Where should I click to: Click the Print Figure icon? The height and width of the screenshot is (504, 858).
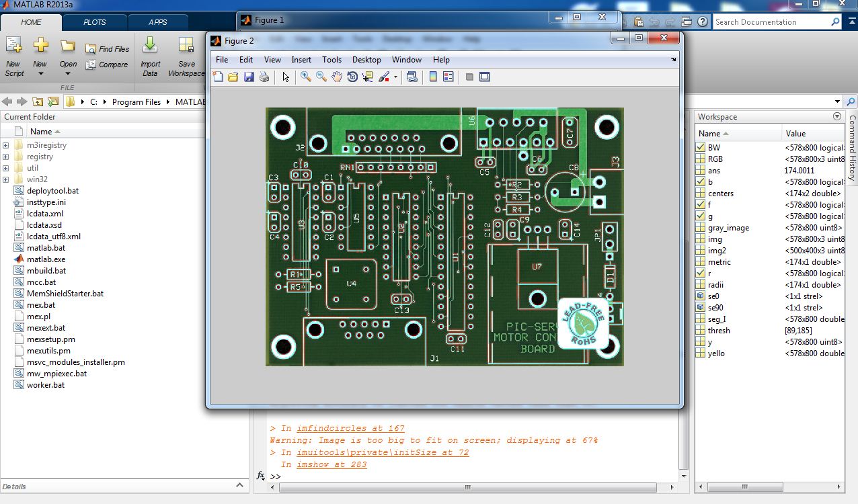(264, 77)
